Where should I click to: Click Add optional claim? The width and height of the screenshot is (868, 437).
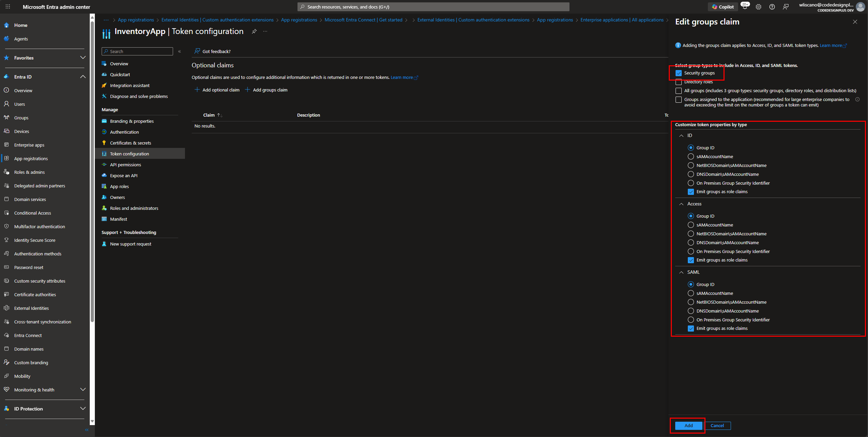click(x=217, y=90)
